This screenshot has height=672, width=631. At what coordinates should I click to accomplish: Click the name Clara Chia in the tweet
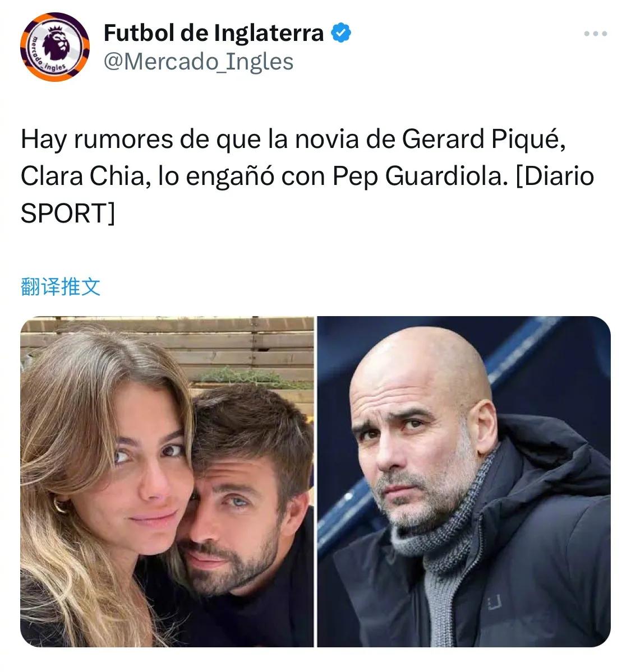pyautogui.click(x=82, y=176)
